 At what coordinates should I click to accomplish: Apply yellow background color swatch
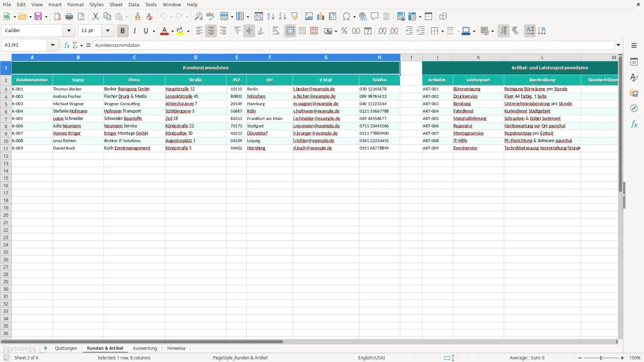[180, 31]
